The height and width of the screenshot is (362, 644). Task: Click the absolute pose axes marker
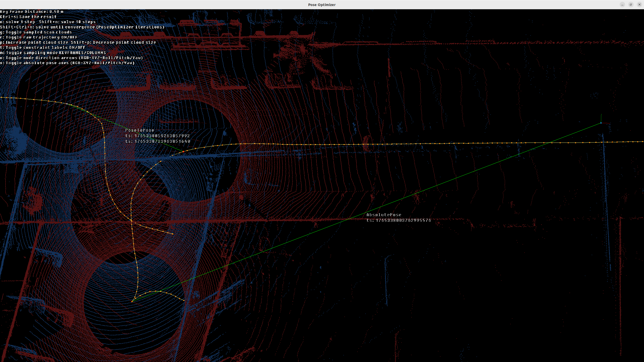point(601,123)
